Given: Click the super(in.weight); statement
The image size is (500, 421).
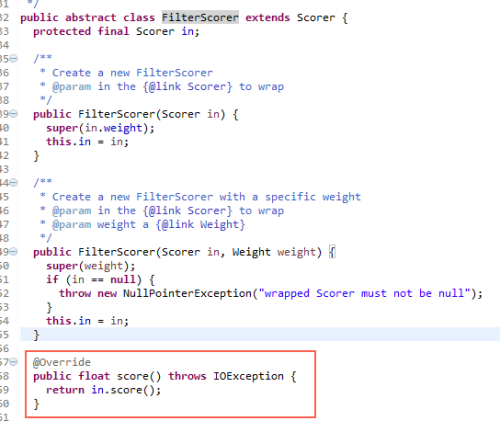Looking at the screenshot, I should point(100,128).
